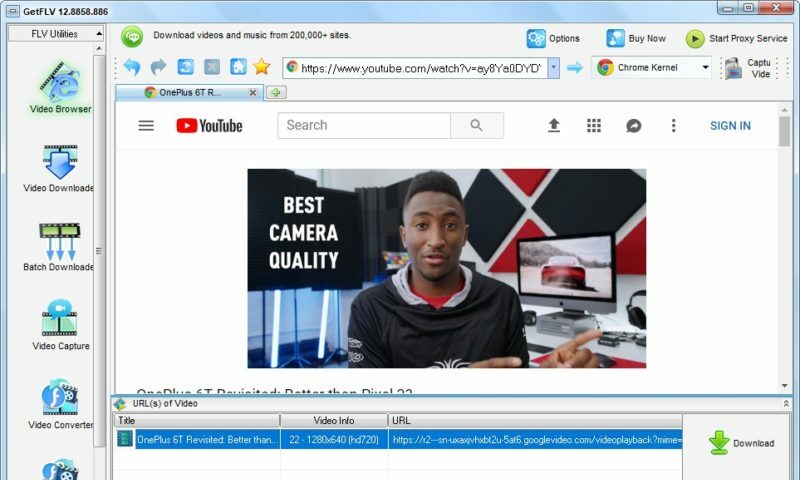Add page to favorites with star icon

[262, 67]
